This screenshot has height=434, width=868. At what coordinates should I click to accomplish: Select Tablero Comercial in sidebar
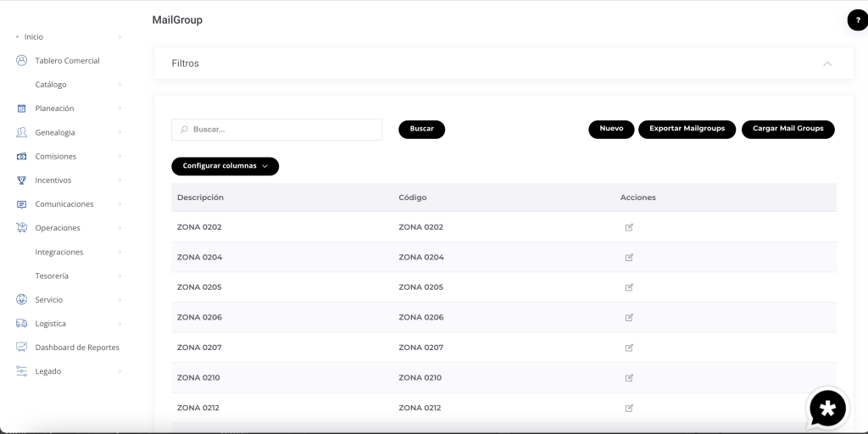67,61
